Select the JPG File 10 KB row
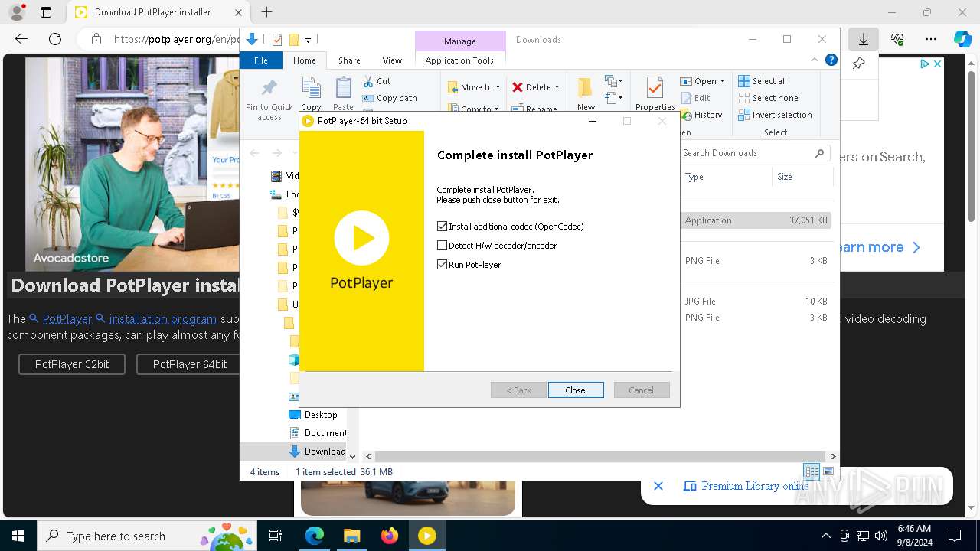The width and height of the screenshot is (980, 551). tap(755, 302)
